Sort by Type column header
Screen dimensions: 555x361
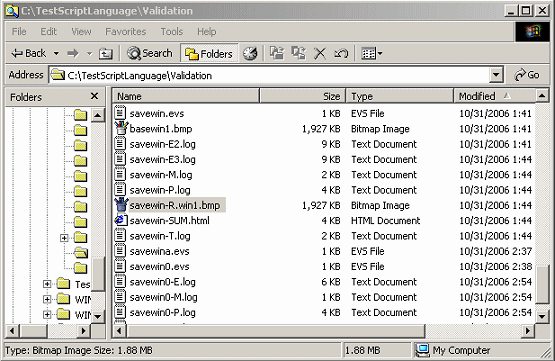click(400, 96)
